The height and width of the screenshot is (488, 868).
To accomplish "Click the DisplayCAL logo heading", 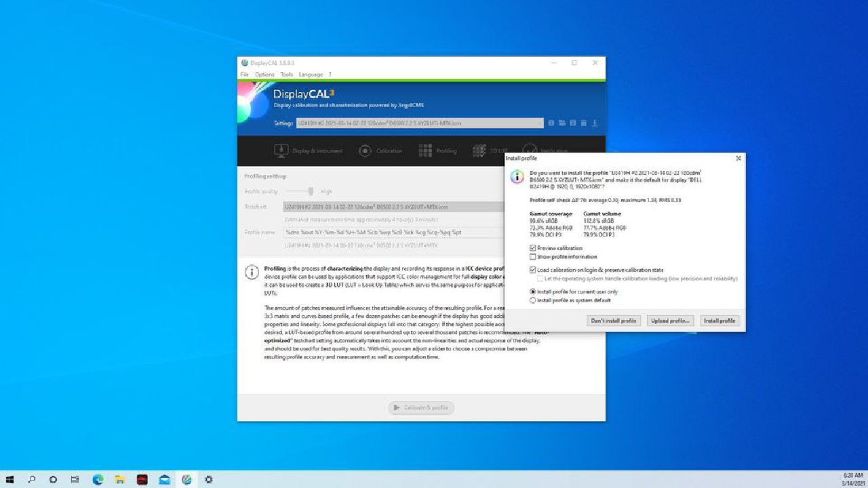I will coord(304,94).
